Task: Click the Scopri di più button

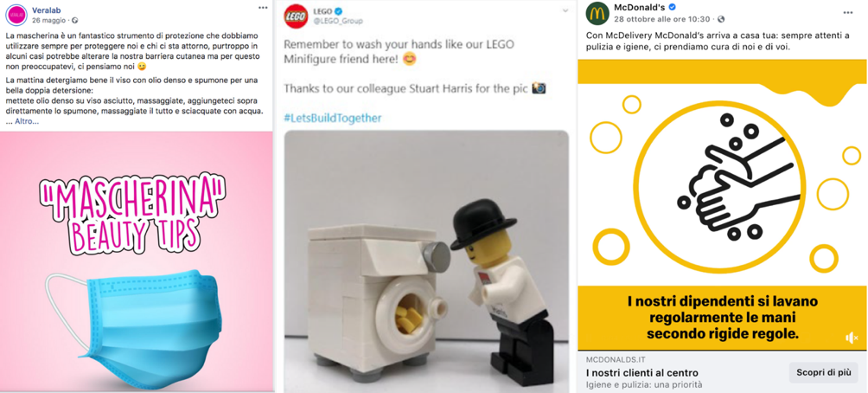Action: (x=823, y=372)
